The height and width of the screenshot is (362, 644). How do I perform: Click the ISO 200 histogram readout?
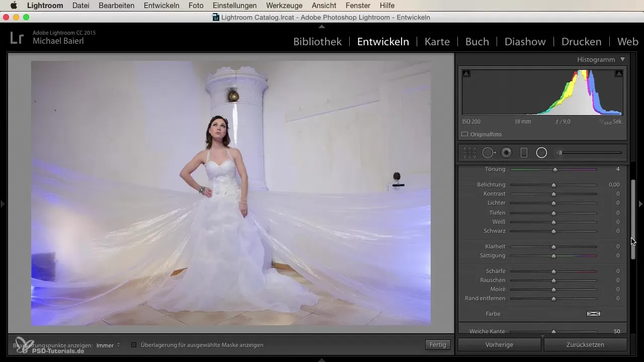pos(472,122)
